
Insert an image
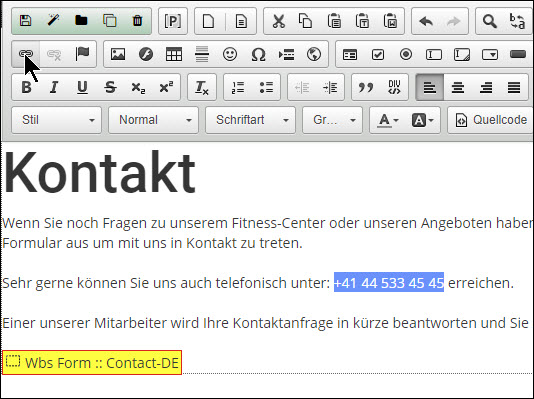coord(118,54)
